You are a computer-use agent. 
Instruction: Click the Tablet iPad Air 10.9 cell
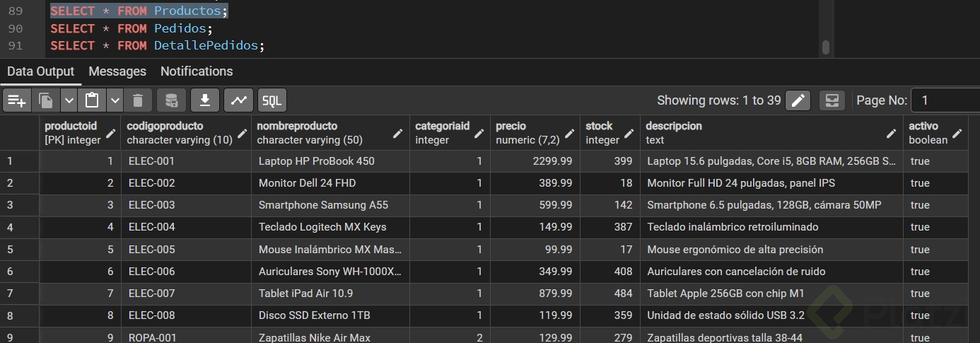tap(331, 293)
